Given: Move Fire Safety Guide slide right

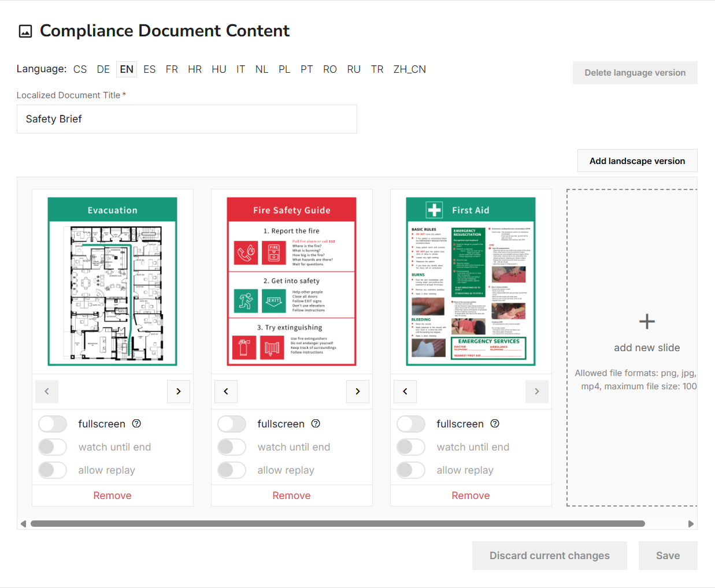Looking at the screenshot, I should point(358,392).
